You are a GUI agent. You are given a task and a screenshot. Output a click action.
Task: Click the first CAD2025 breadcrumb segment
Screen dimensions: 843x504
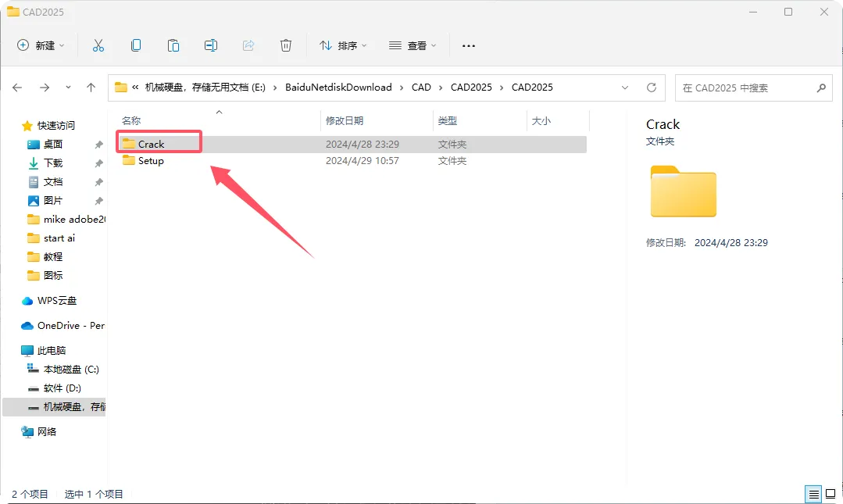point(471,88)
